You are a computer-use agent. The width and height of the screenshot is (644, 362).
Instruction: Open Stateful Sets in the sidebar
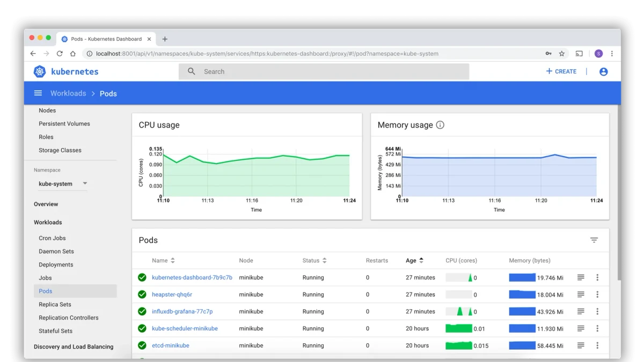coord(55,331)
